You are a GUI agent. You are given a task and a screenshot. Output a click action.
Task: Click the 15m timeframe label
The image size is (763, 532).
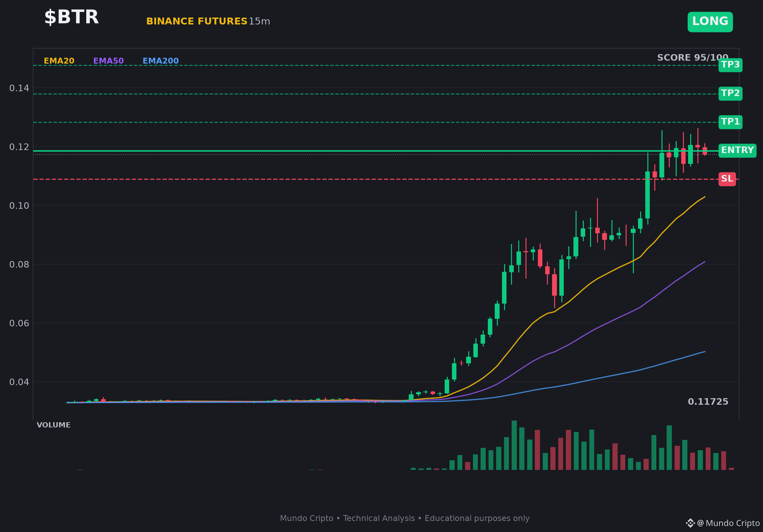pos(259,21)
